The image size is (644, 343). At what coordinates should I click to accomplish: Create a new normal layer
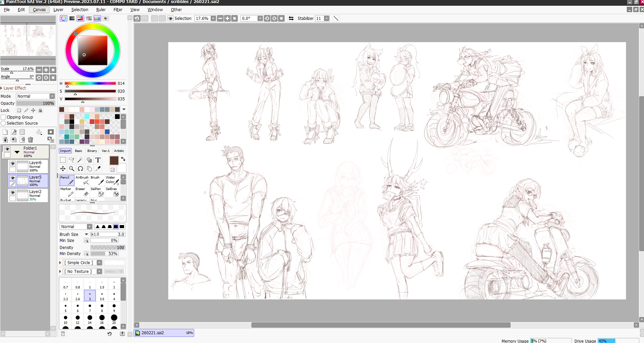(x=5, y=132)
